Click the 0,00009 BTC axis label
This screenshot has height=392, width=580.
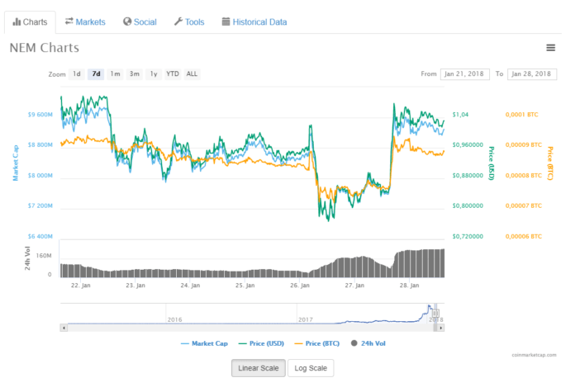click(524, 144)
